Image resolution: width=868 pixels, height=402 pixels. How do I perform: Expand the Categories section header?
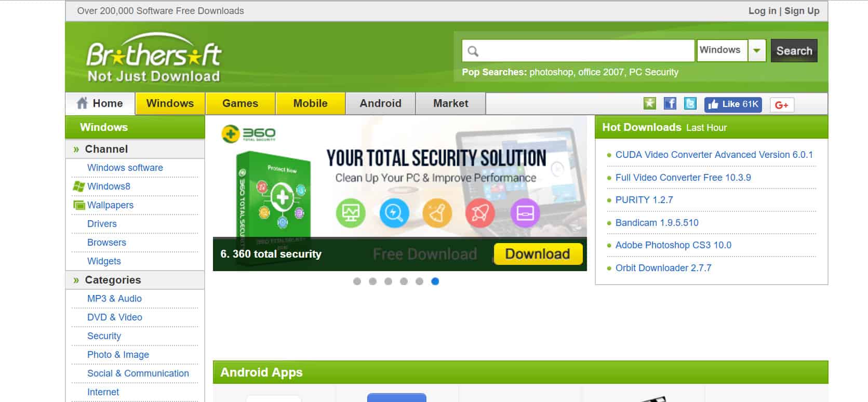pyautogui.click(x=135, y=280)
